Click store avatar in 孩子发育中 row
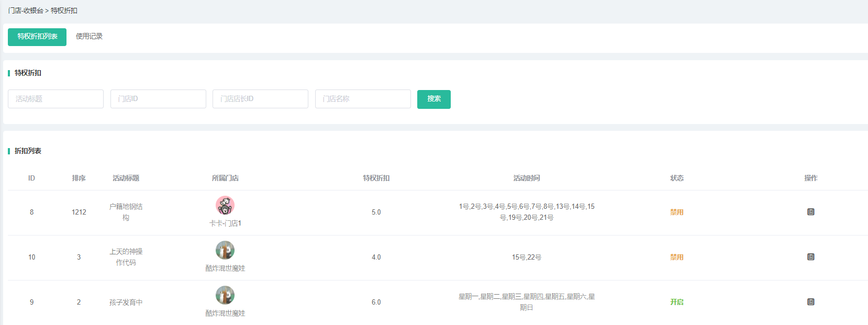The image size is (868, 325). pyautogui.click(x=225, y=295)
